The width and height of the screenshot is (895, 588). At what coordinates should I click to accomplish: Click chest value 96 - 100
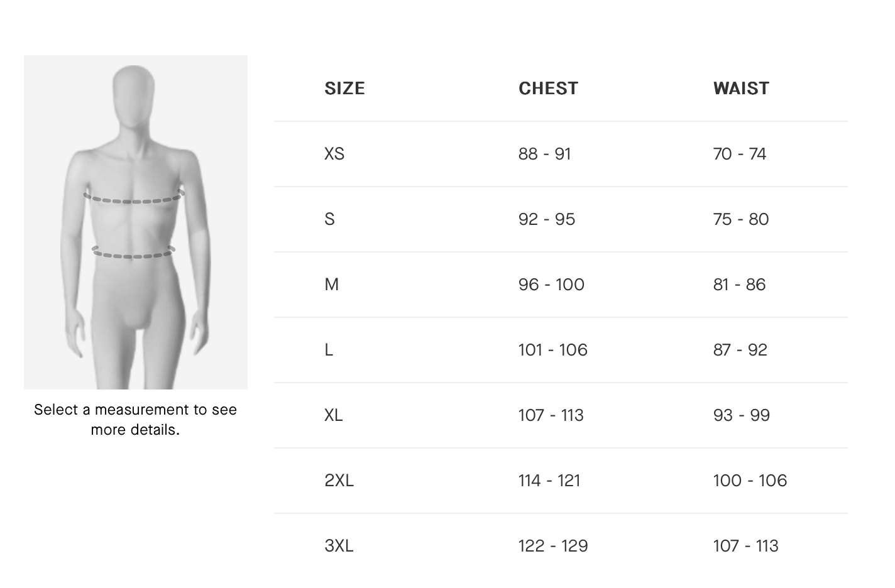coord(551,285)
